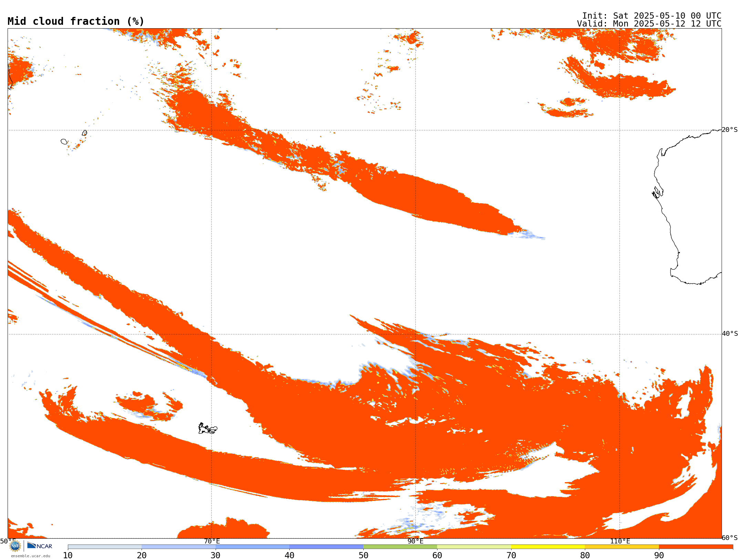
Task: Click the 40–50 periwinkle colorbar segment
Action: tap(326, 547)
